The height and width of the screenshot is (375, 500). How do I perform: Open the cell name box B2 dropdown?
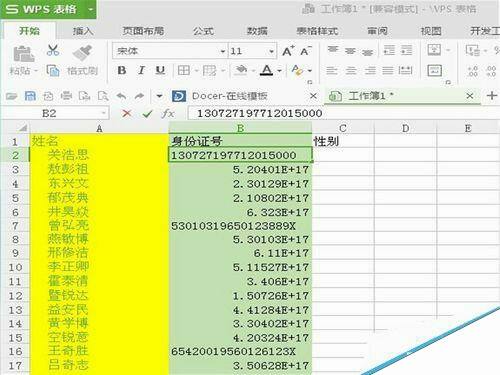(x=104, y=114)
